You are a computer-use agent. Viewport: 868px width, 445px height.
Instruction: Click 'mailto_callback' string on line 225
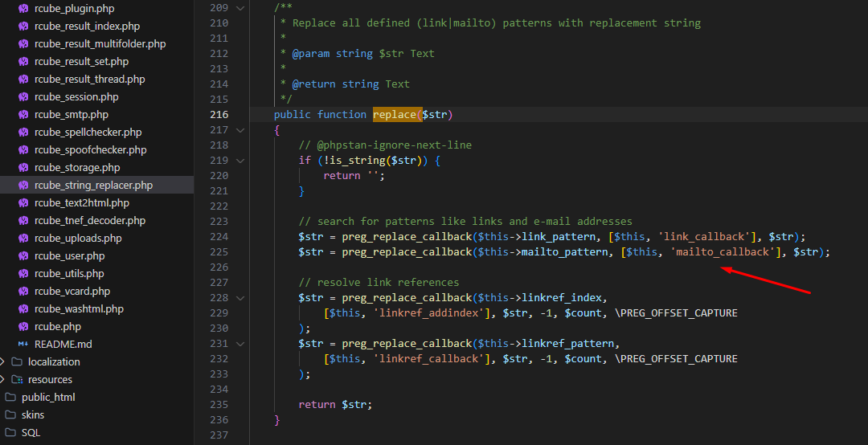point(723,252)
